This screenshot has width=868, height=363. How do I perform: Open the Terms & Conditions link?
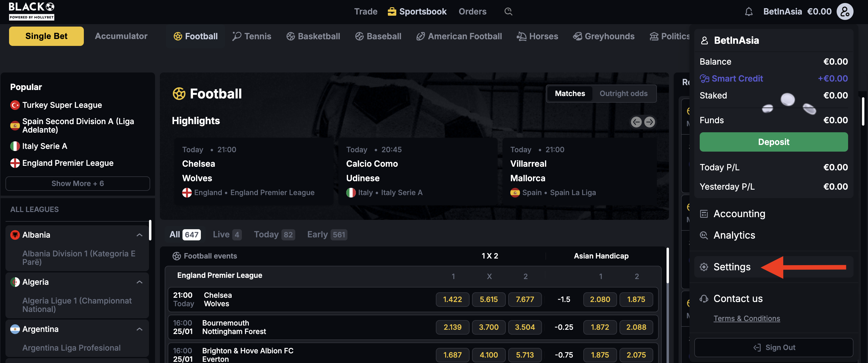point(746,318)
